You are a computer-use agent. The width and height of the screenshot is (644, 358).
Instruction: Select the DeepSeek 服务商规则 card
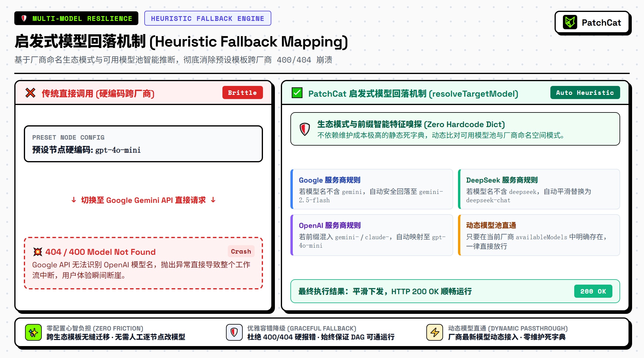tap(539, 189)
